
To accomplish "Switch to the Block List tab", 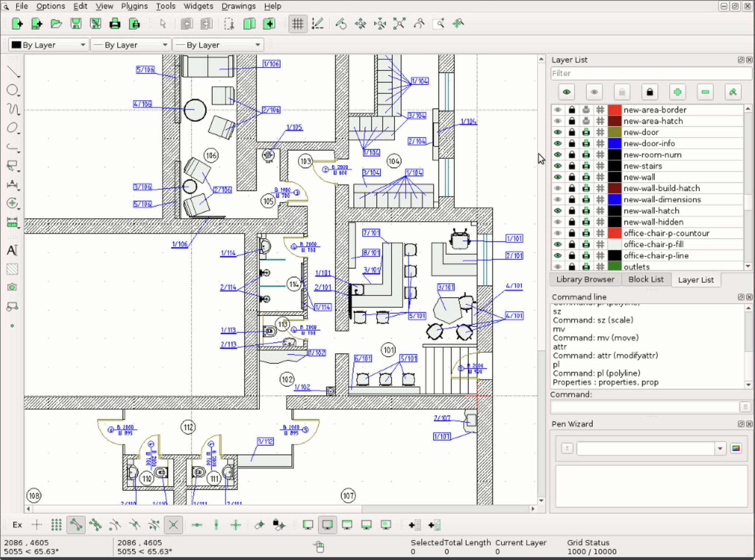I will (x=645, y=279).
